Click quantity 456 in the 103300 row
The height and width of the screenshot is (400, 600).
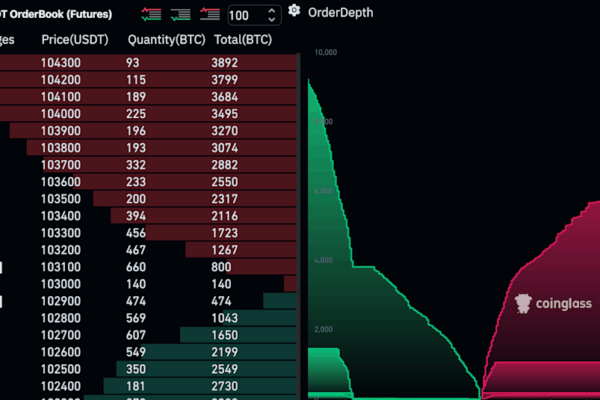136,233
